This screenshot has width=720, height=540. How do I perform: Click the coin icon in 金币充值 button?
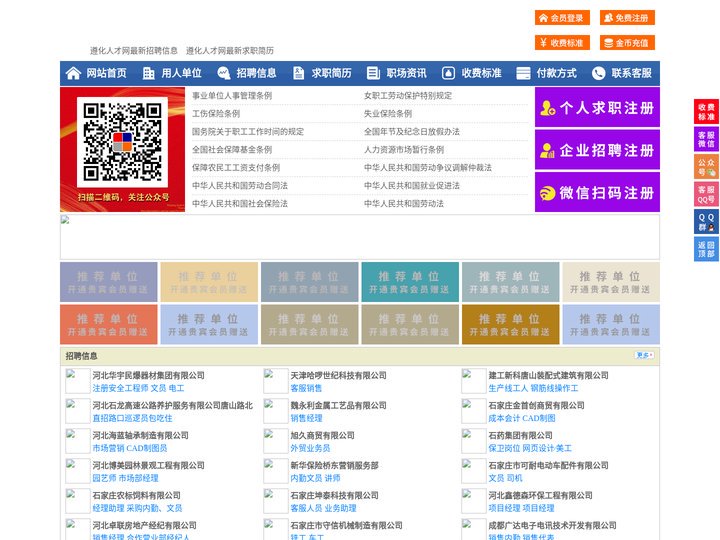point(608,43)
